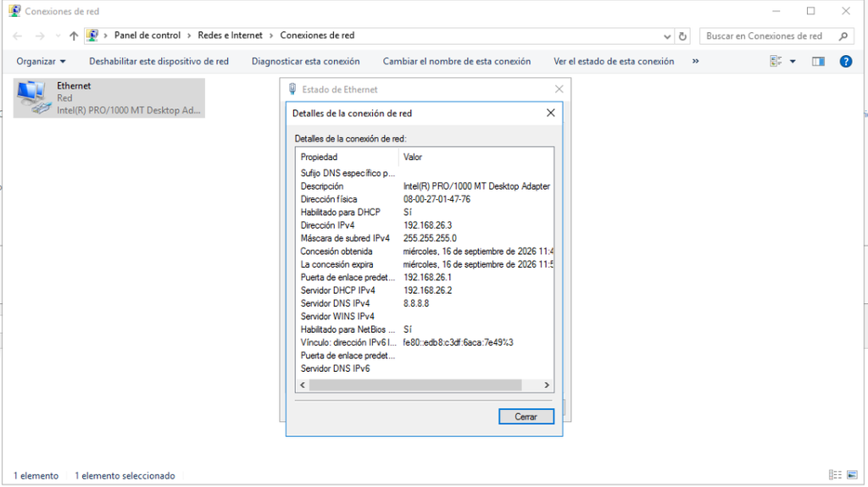Click Deshabilitar este dispositivo de red
The width and height of the screenshot is (868, 487).
pos(159,62)
